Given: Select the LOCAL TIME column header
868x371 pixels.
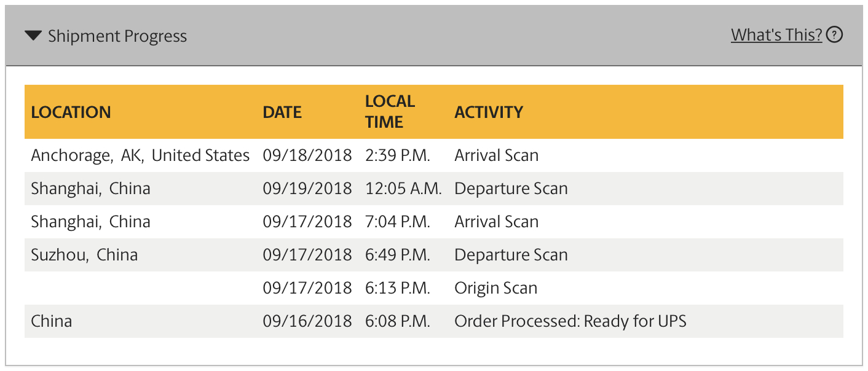Looking at the screenshot, I should [390, 112].
